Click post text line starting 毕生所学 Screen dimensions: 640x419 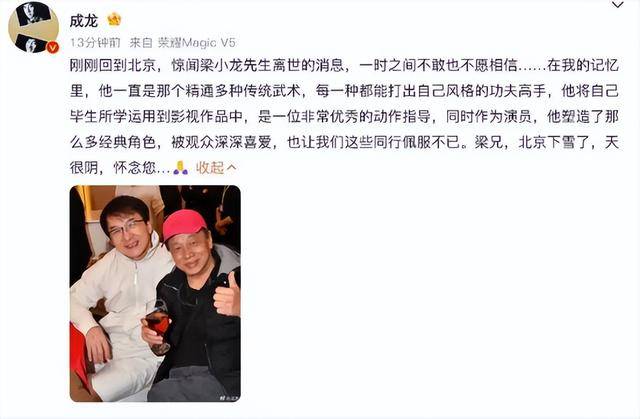(x=344, y=117)
